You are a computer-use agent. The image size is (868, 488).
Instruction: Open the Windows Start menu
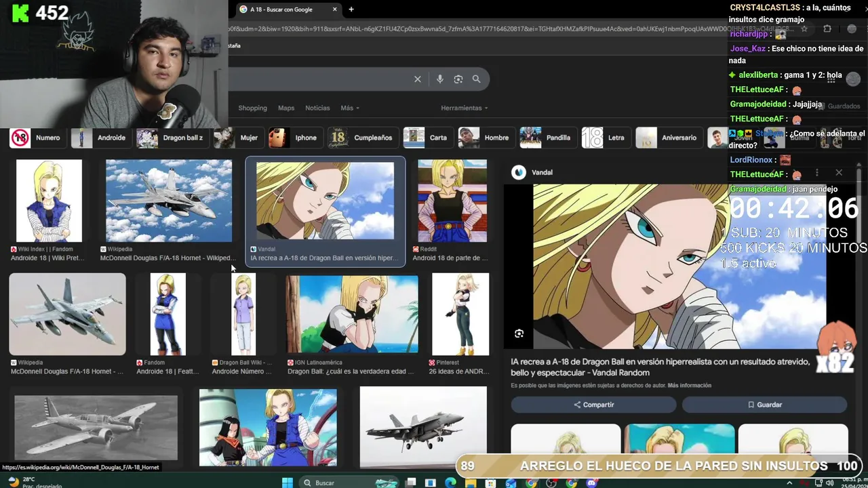tap(287, 483)
